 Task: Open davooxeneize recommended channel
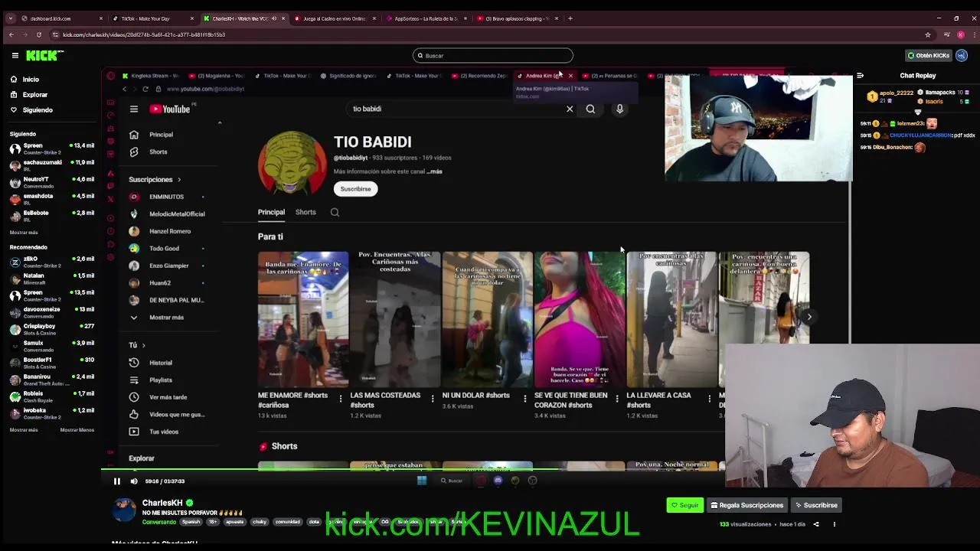pyautogui.click(x=52, y=312)
